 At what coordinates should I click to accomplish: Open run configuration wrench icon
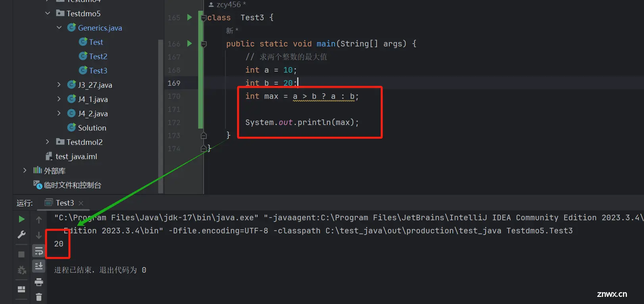[21, 235]
